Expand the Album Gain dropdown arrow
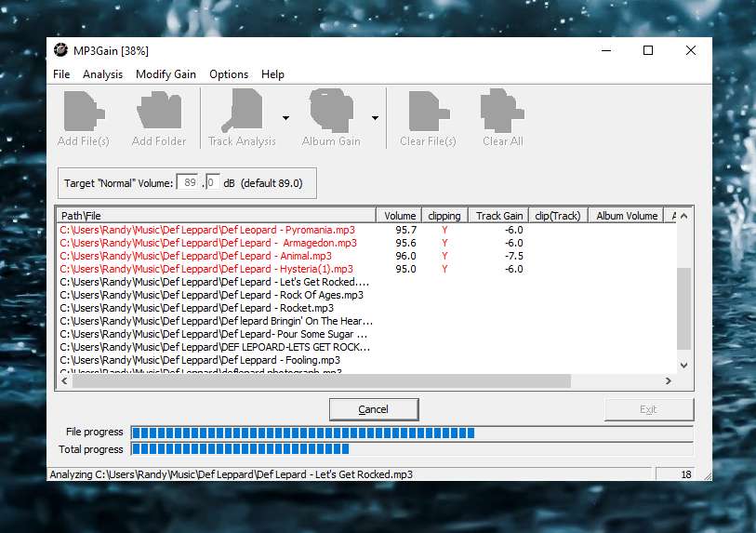 pos(375,118)
